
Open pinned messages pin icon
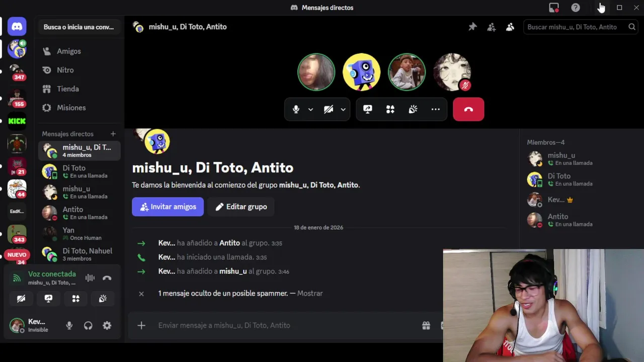(x=472, y=27)
